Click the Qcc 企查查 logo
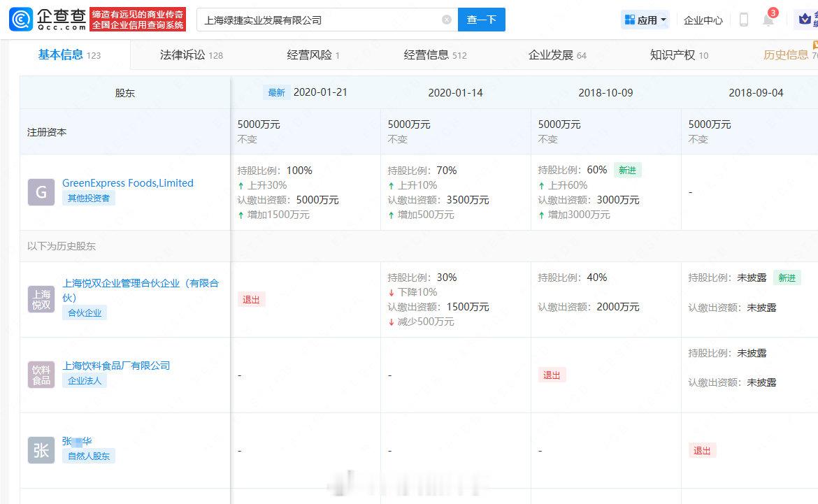This screenshot has width=818, height=504. [48, 20]
